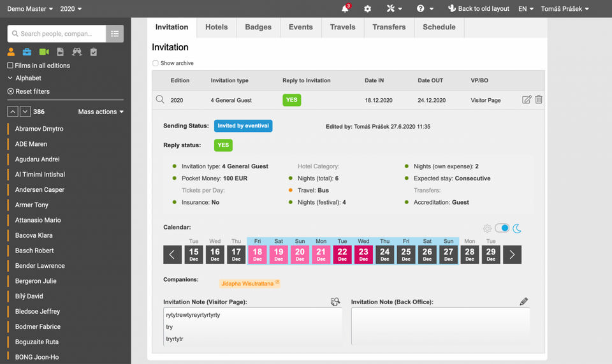Viewport: 612px width, 364px height.
Task: Open companion Jidapha Wisutrattana link
Action: (x=250, y=283)
